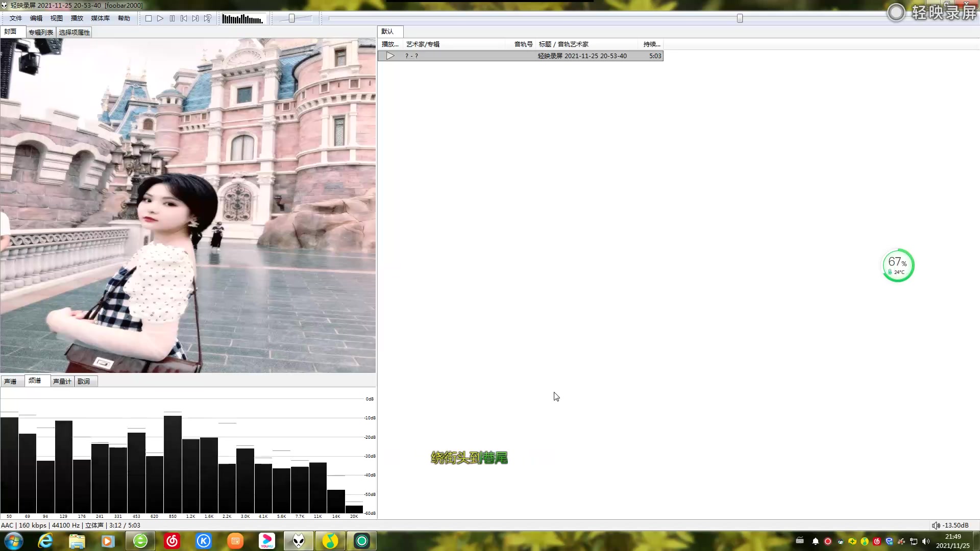Open the Windows Start menu

pyautogui.click(x=13, y=541)
